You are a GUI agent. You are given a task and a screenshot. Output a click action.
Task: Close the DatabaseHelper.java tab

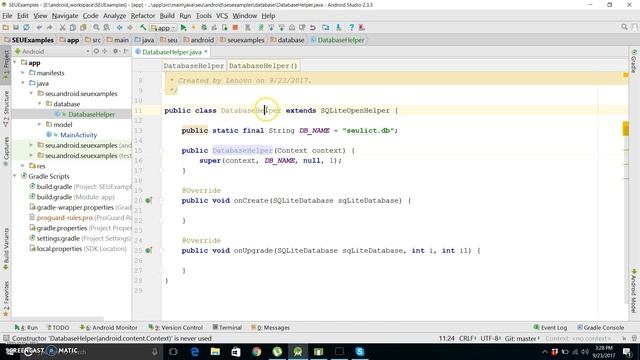click(206, 51)
